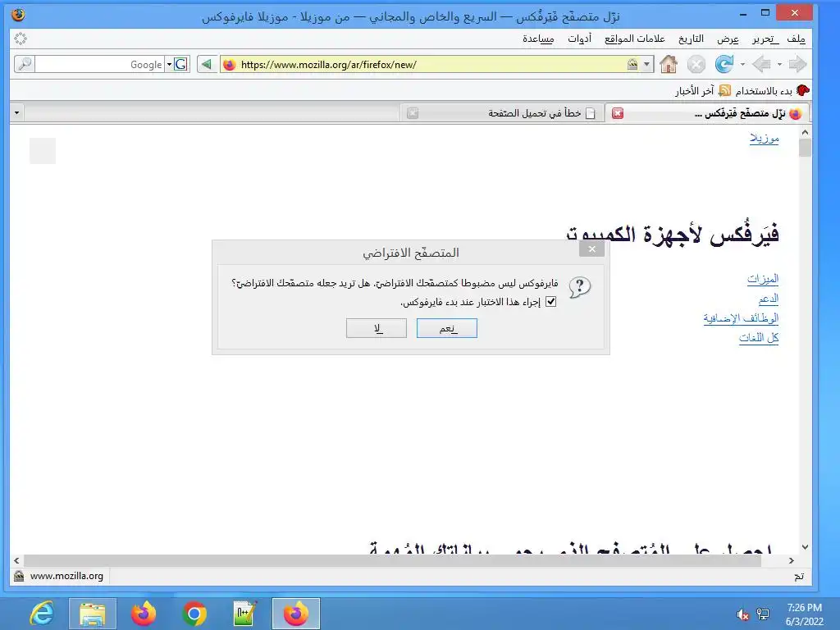Click the لا button in dialog
The image size is (840, 630).
pyautogui.click(x=377, y=328)
